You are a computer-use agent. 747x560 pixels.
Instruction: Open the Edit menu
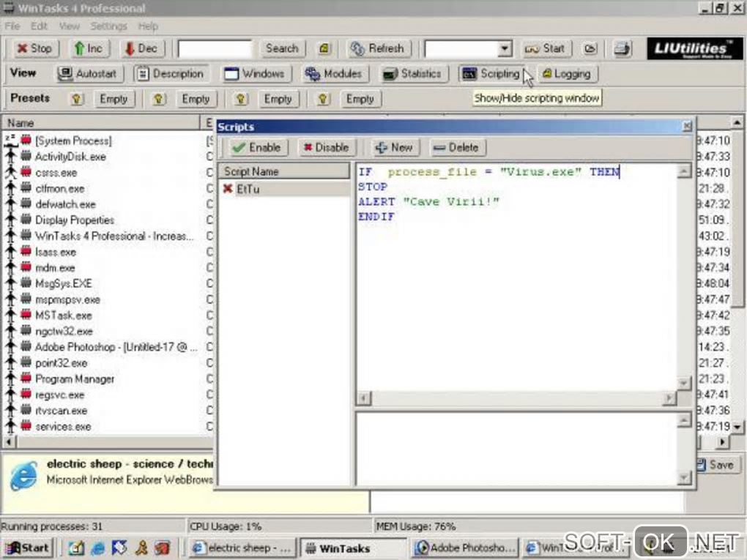tap(40, 26)
